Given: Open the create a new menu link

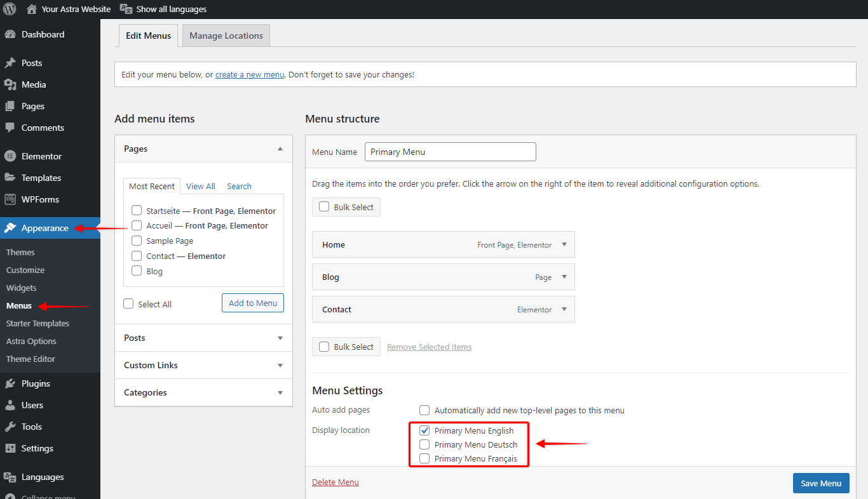Looking at the screenshot, I should (x=249, y=74).
